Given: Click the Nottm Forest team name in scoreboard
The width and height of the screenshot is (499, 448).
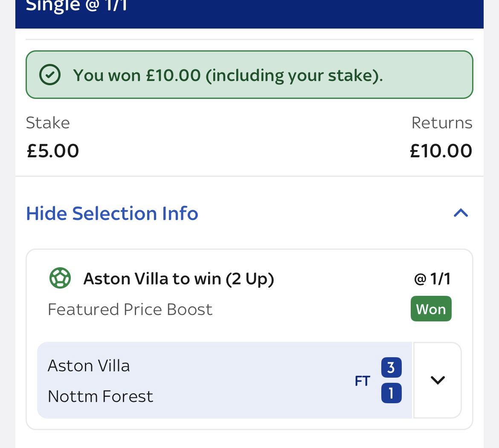Looking at the screenshot, I should 100,396.
